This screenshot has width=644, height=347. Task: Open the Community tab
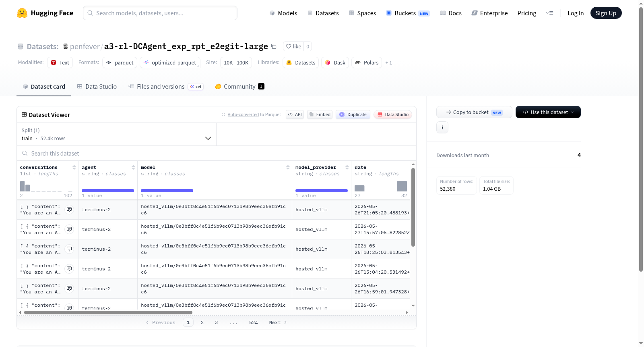(239, 86)
